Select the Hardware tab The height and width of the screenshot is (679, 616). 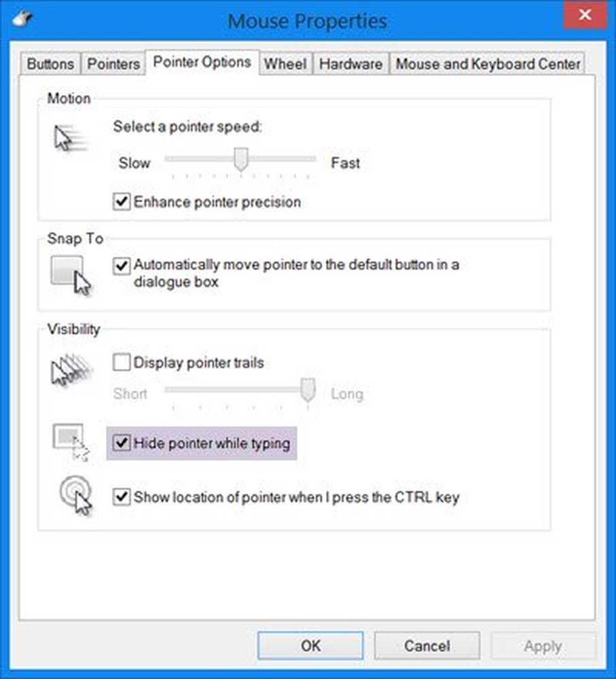pyautogui.click(x=350, y=65)
